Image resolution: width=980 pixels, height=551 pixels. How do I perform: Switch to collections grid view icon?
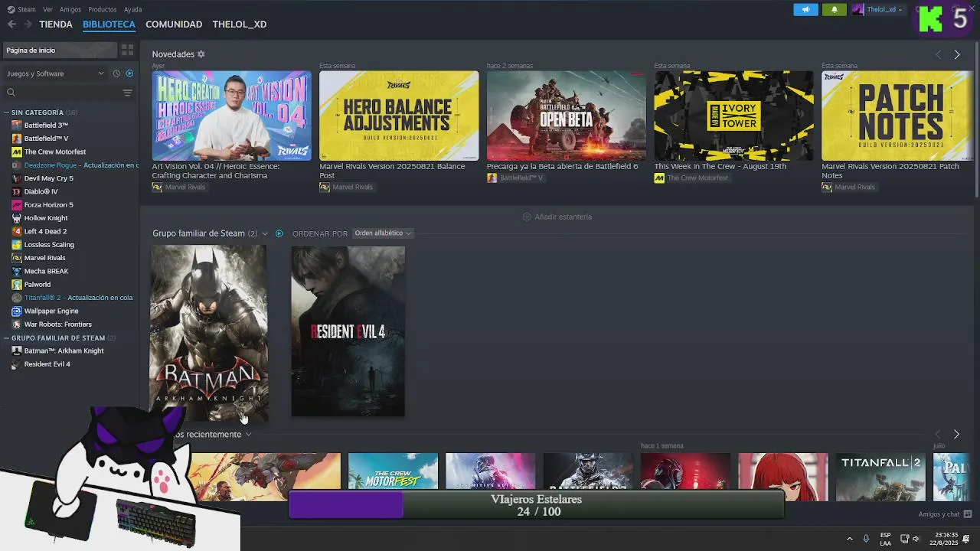[128, 51]
